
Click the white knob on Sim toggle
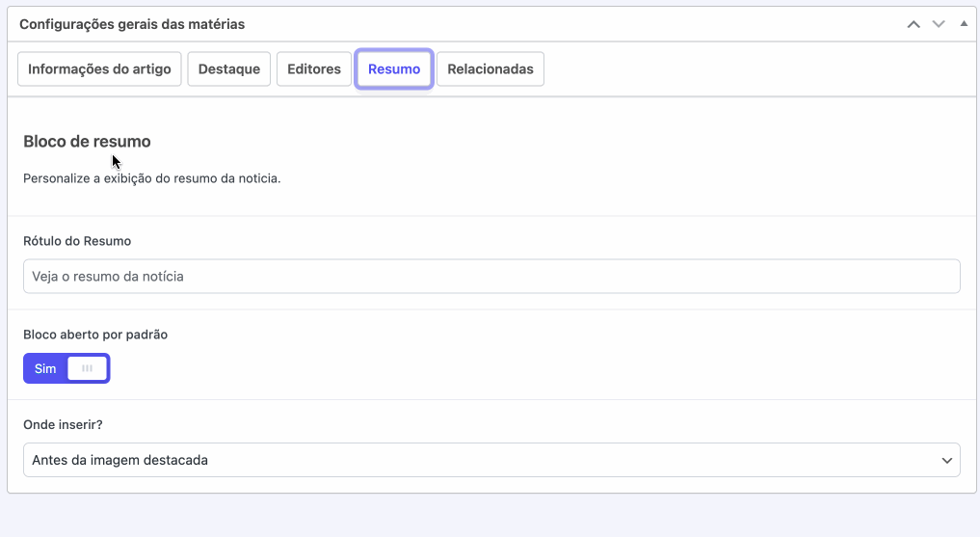[x=87, y=368]
